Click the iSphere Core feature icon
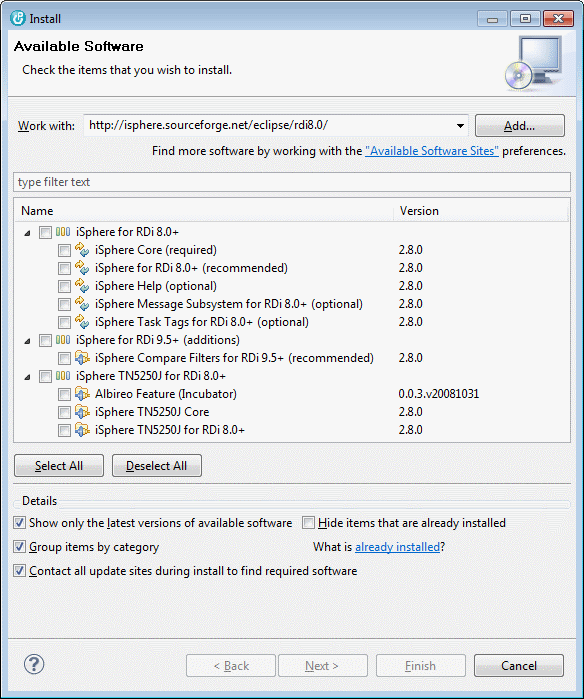Image resolution: width=584 pixels, height=699 pixels. coord(82,250)
